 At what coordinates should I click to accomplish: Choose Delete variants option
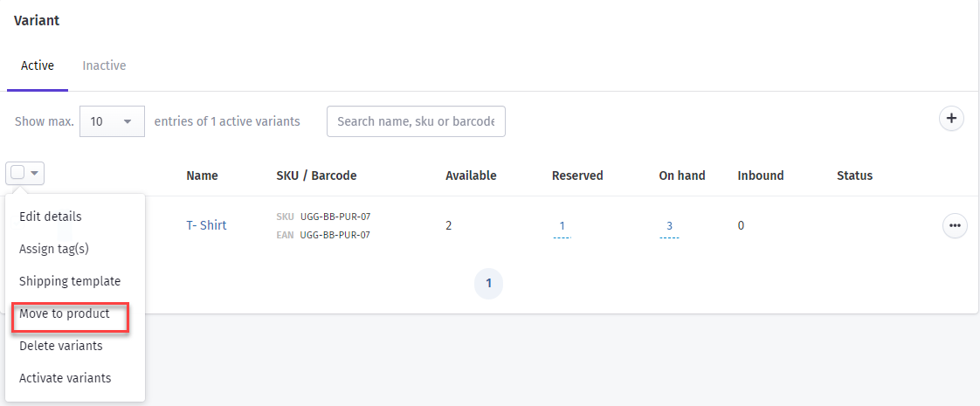tap(61, 346)
